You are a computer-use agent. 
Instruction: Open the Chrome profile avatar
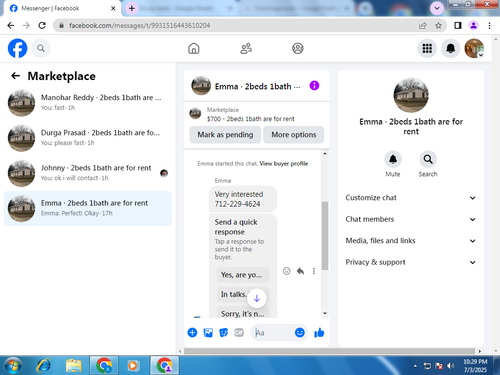[x=473, y=25]
